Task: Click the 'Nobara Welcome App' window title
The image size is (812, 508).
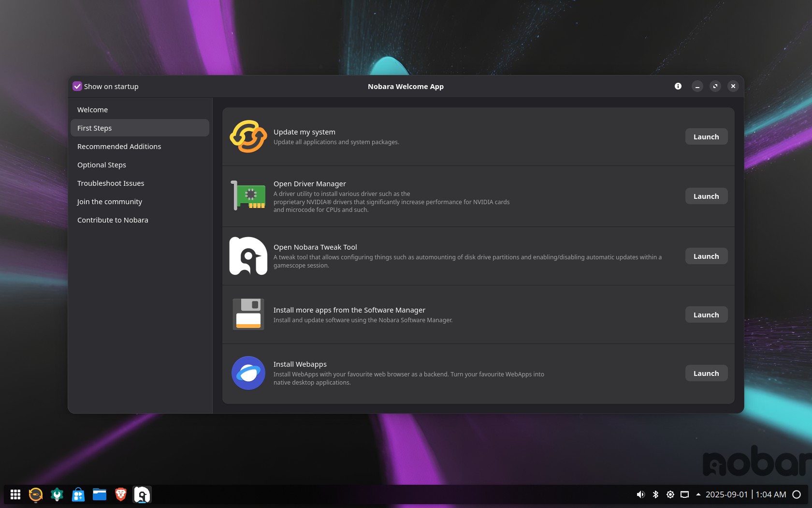Action: tap(406, 87)
